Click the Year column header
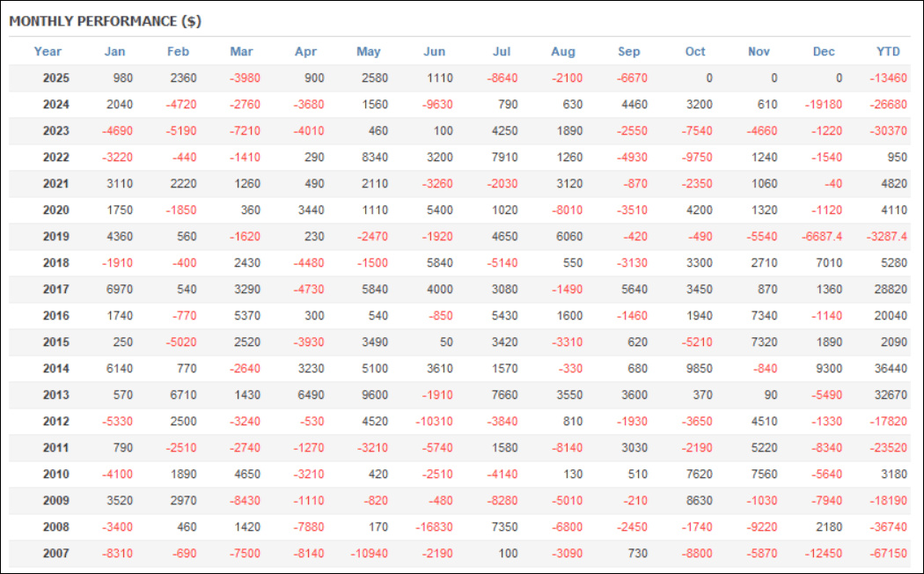The image size is (924, 574). click(48, 51)
